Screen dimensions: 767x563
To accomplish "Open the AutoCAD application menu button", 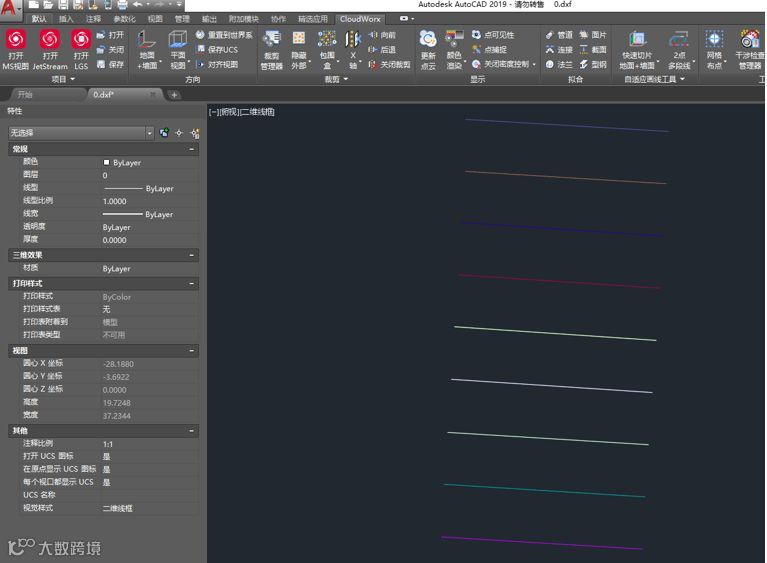I will pos(9,9).
